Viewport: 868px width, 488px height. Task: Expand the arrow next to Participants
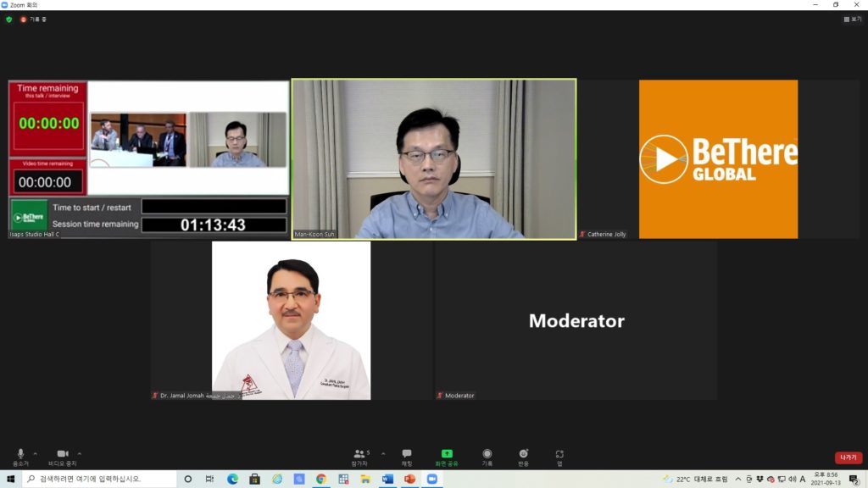pos(383,453)
